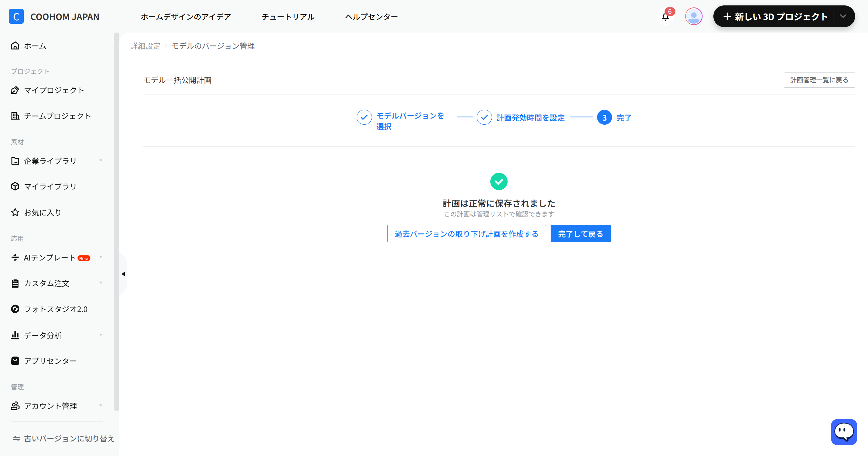Click the COOHOM JAPAN brand text

click(65, 17)
